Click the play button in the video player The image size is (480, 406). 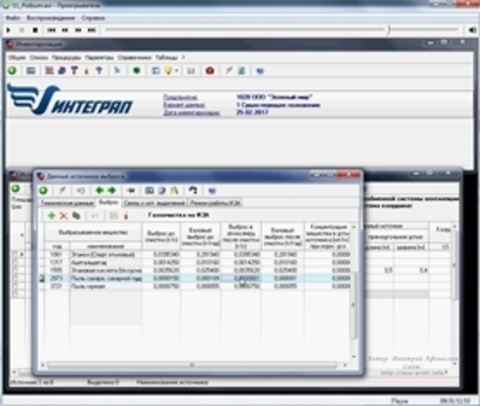(x=9, y=30)
